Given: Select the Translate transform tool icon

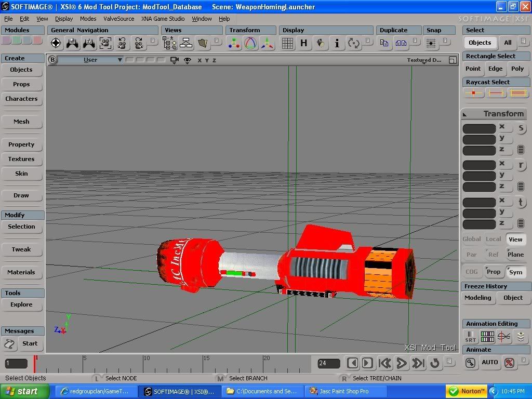Looking at the screenshot, I should pyautogui.click(x=268, y=43).
